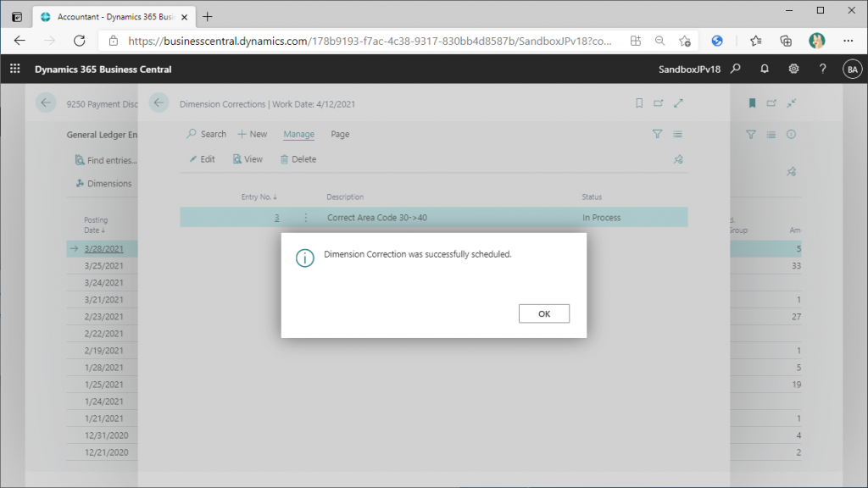View site information lock icon
This screenshot has width=868, height=488.
click(114, 41)
